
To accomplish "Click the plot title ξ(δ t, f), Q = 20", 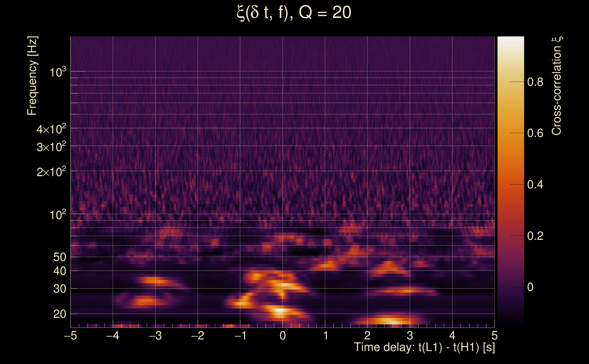I will (x=294, y=13).
